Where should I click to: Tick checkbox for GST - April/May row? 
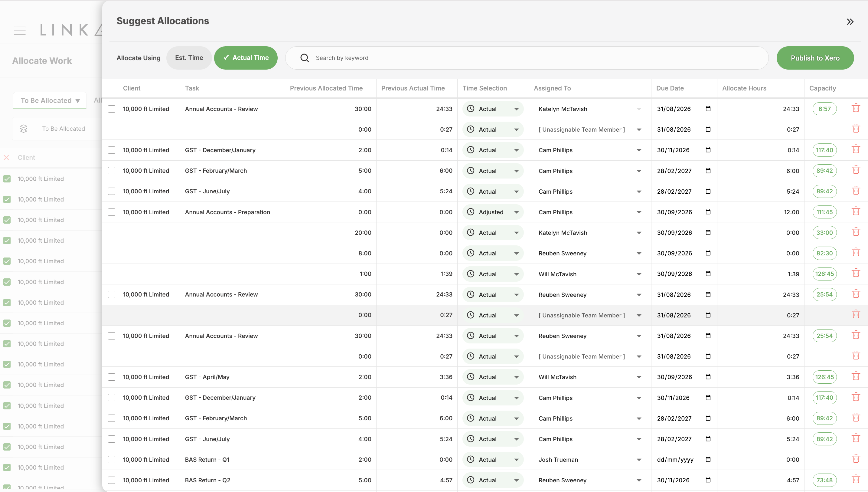coord(112,377)
